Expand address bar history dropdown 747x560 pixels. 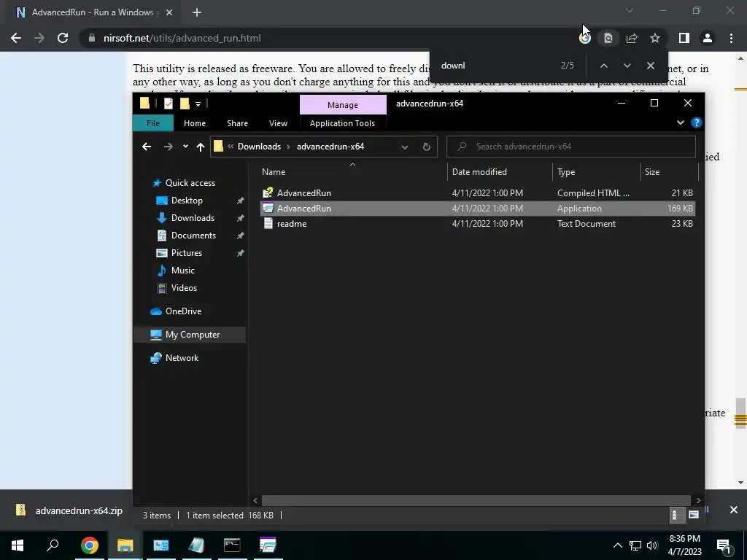[x=404, y=147]
